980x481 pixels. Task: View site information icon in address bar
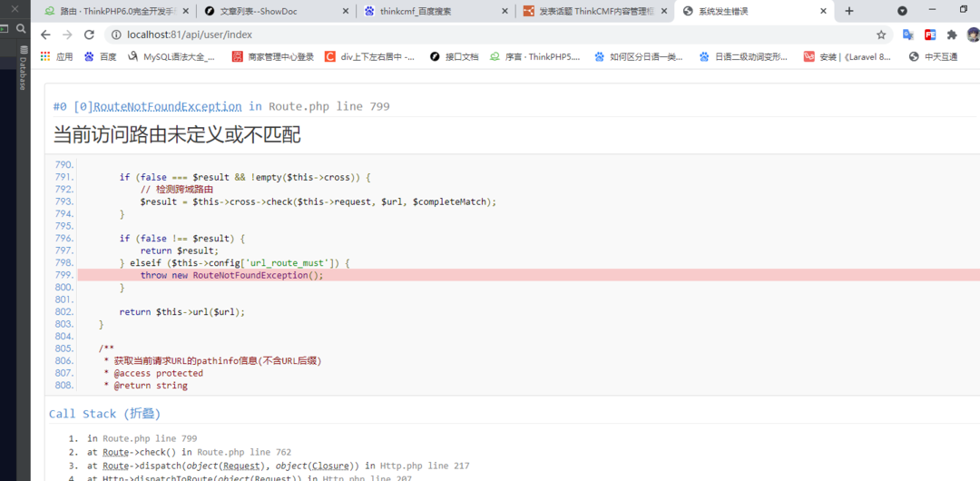[115, 35]
